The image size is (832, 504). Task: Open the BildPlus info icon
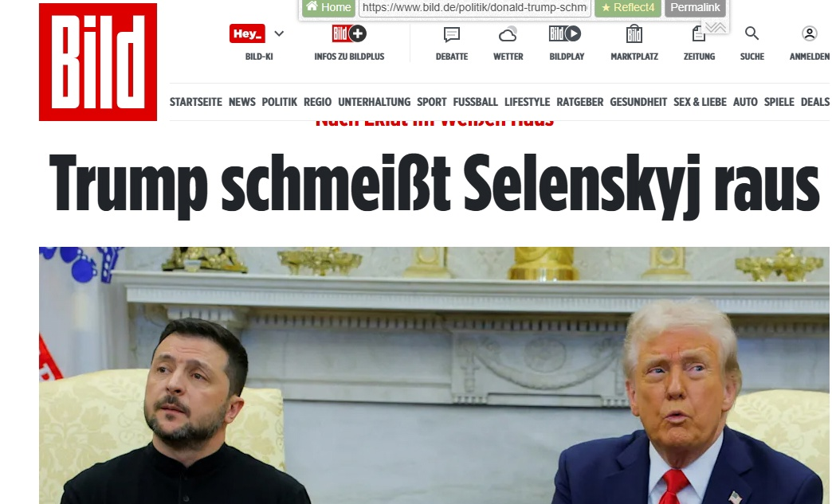349,34
